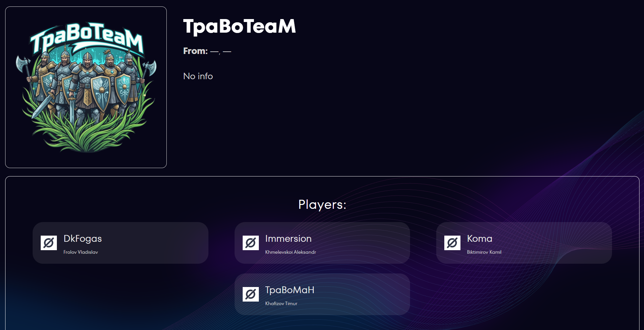The image size is (644, 330).
Task: Click the From location field text
Action: coord(207,51)
